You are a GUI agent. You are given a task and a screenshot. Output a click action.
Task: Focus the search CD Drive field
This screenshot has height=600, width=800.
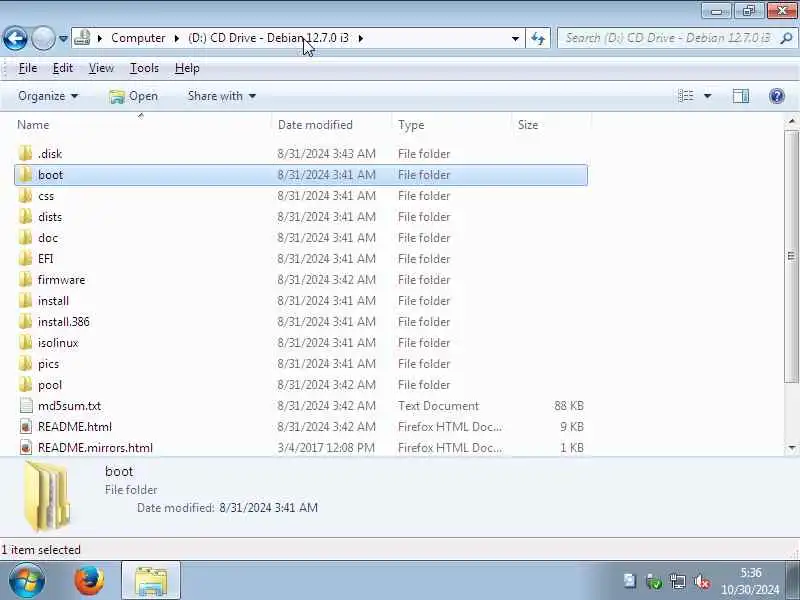tap(667, 38)
